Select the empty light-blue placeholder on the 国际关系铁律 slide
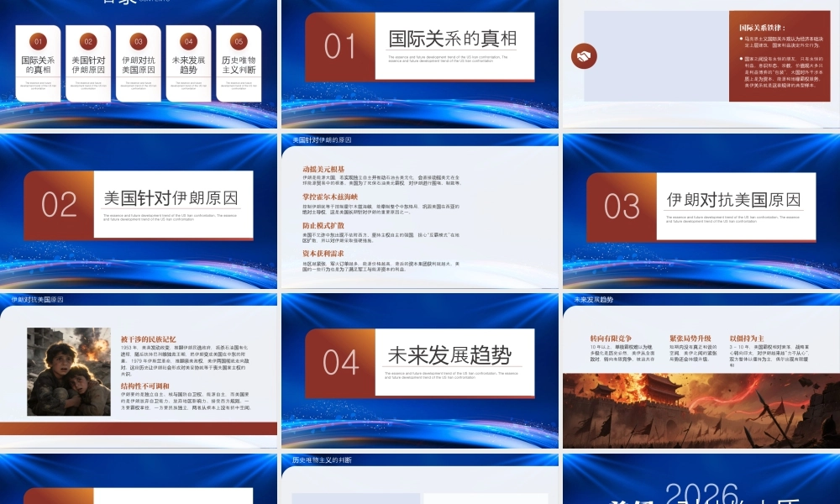Screen dimensions: 840x504 coord(656,55)
